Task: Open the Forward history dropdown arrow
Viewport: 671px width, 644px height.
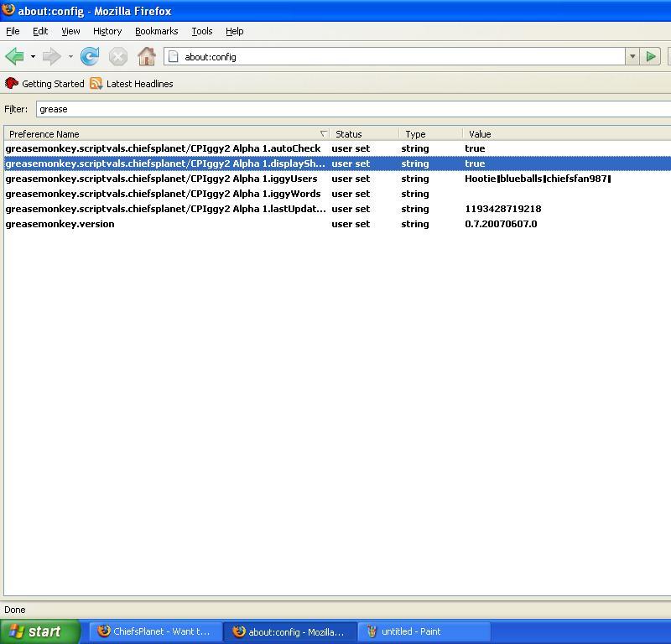Action: (x=70, y=56)
